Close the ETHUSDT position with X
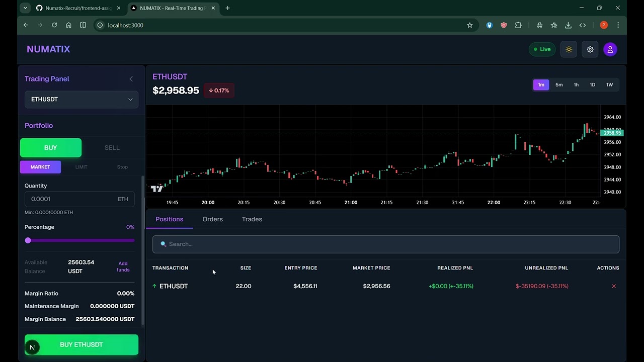The height and width of the screenshot is (362, 644). [614, 286]
